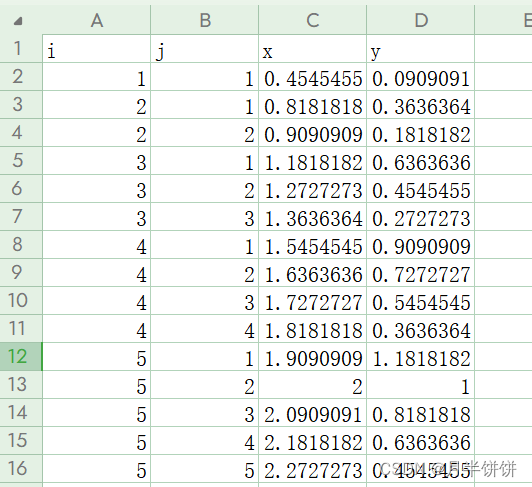Viewport: 532px width, 487px height.
Task: Click the select-all corner triangle
Action: (18, 21)
